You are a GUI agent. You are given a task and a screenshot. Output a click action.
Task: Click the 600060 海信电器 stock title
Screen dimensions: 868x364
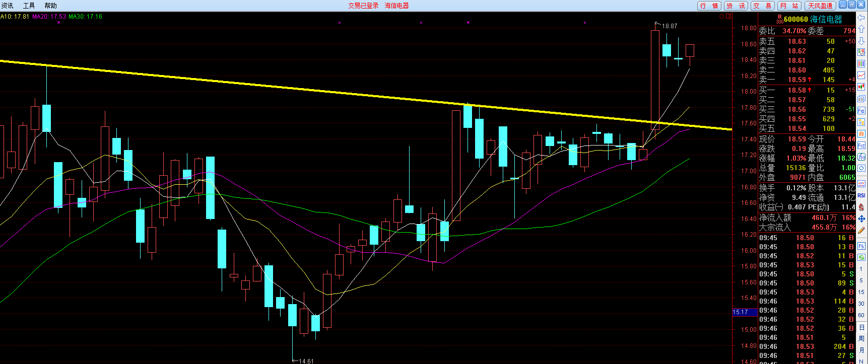tap(813, 19)
